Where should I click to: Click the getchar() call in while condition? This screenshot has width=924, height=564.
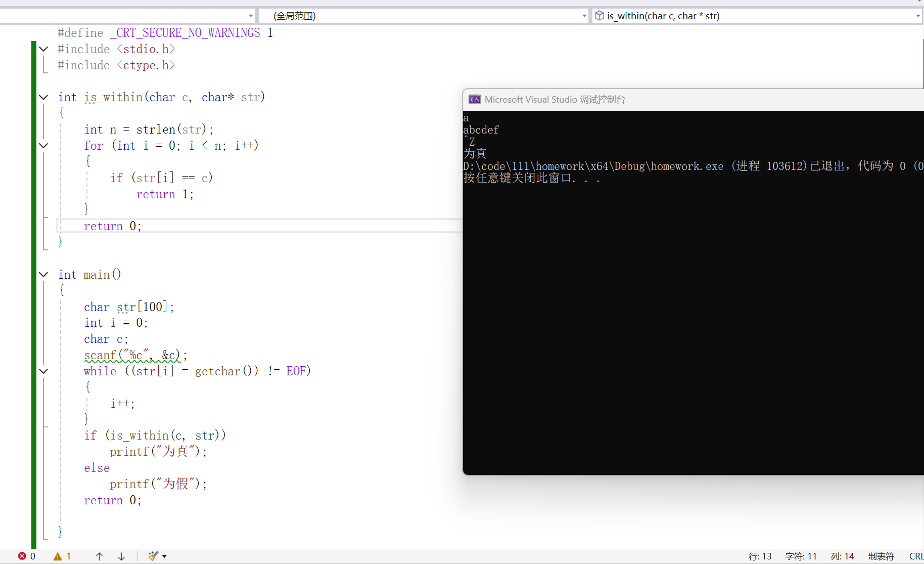[226, 371]
